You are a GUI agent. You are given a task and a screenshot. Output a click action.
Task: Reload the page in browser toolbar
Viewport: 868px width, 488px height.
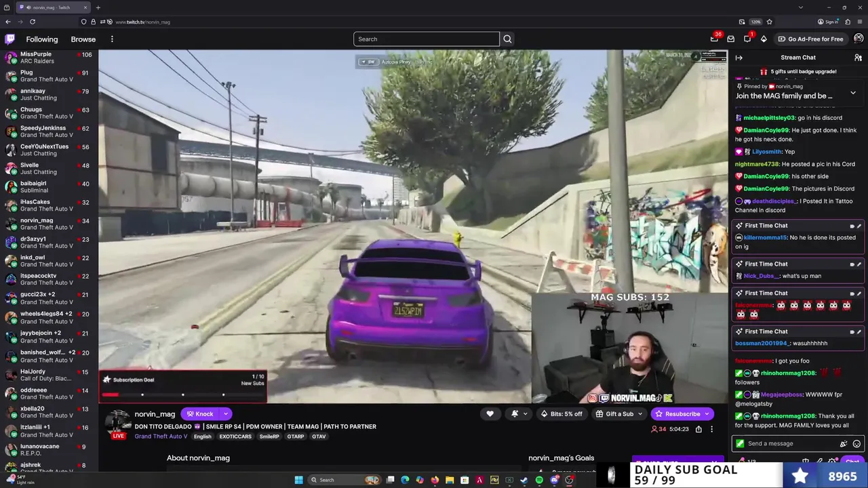click(32, 22)
